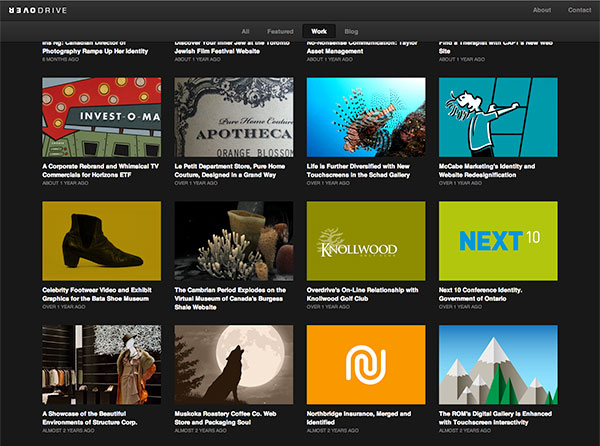This screenshot has width=600, height=446.
Task: Open the orange Northbridge logo thumbnail
Action: coord(366,365)
